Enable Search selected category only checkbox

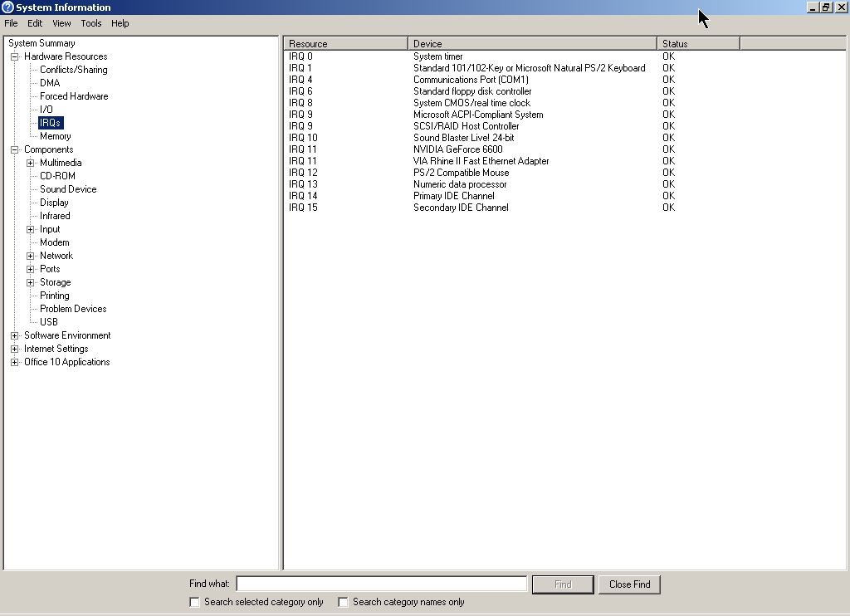coord(194,602)
